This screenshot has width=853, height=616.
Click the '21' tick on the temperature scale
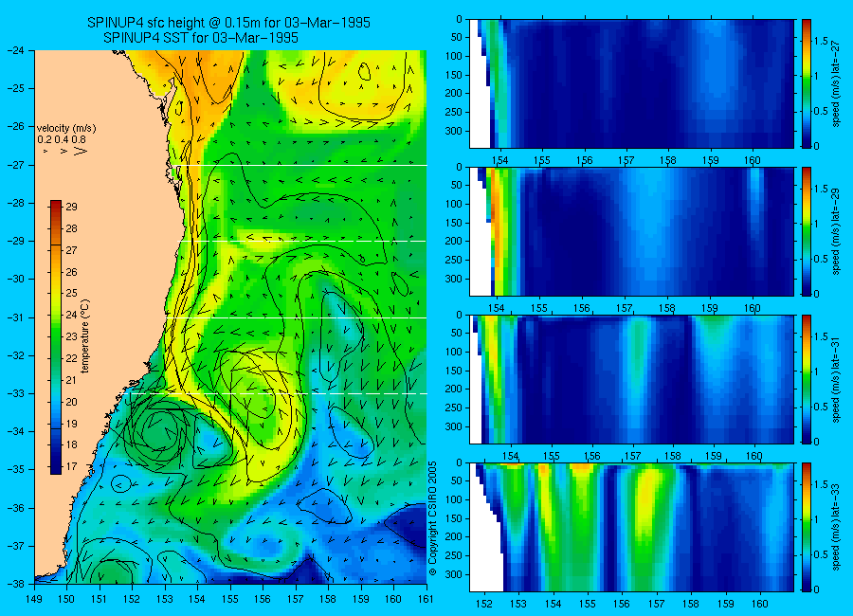[x=71, y=380]
